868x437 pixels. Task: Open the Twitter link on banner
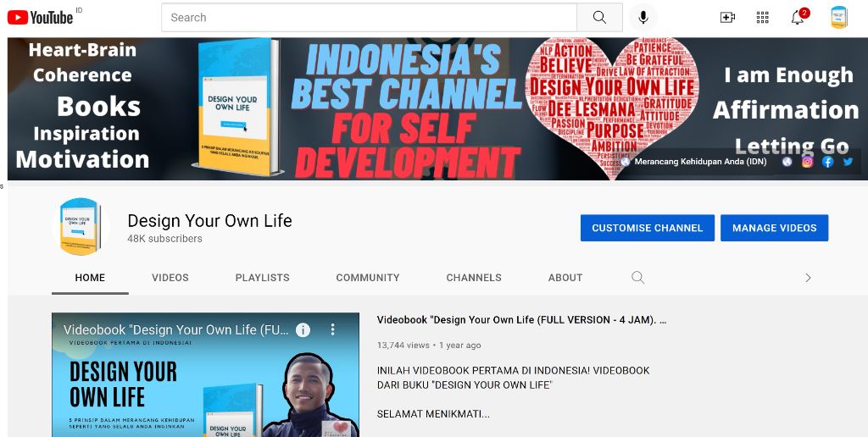[848, 162]
